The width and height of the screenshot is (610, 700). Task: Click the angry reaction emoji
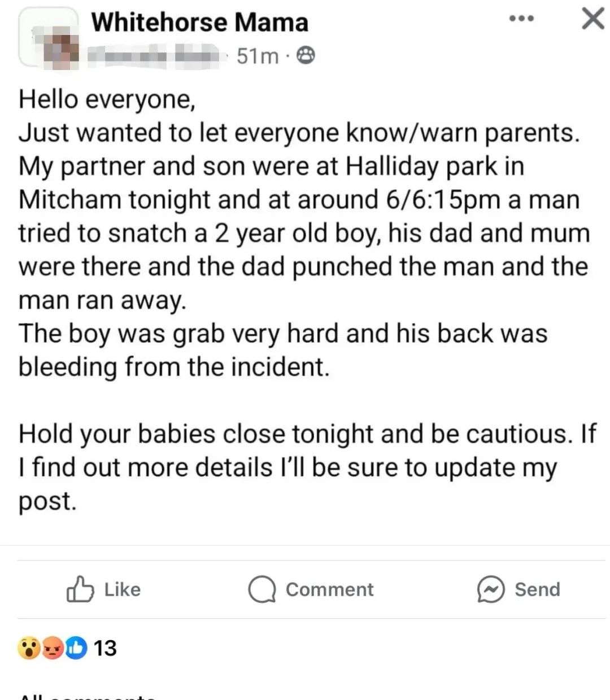click(53, 649)
